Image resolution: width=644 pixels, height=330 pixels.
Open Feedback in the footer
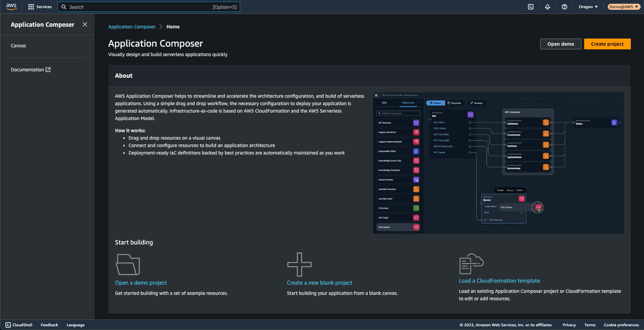click(49, 325)
